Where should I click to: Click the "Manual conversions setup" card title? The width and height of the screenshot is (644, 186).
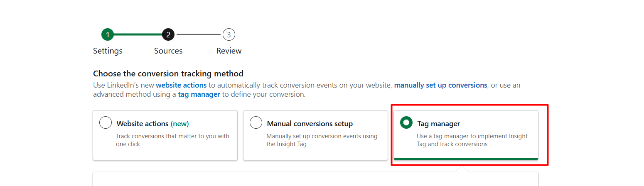pos(310,124)
